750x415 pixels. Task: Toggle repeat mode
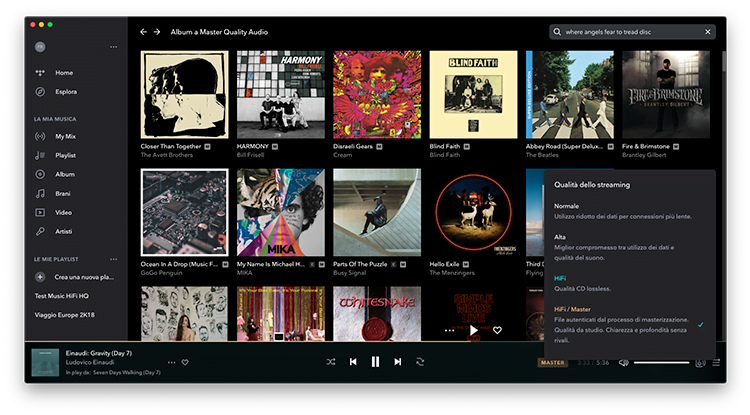click(x=420, y=362)
